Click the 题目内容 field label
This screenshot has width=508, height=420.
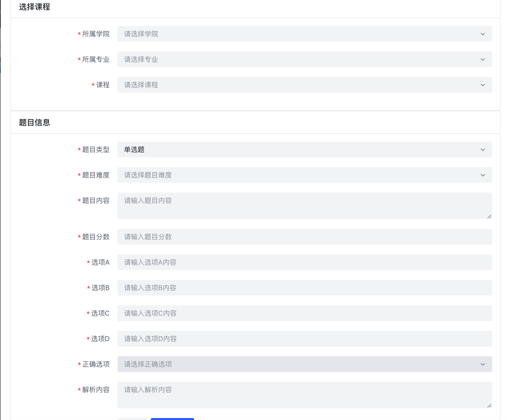tap(96, 200)
